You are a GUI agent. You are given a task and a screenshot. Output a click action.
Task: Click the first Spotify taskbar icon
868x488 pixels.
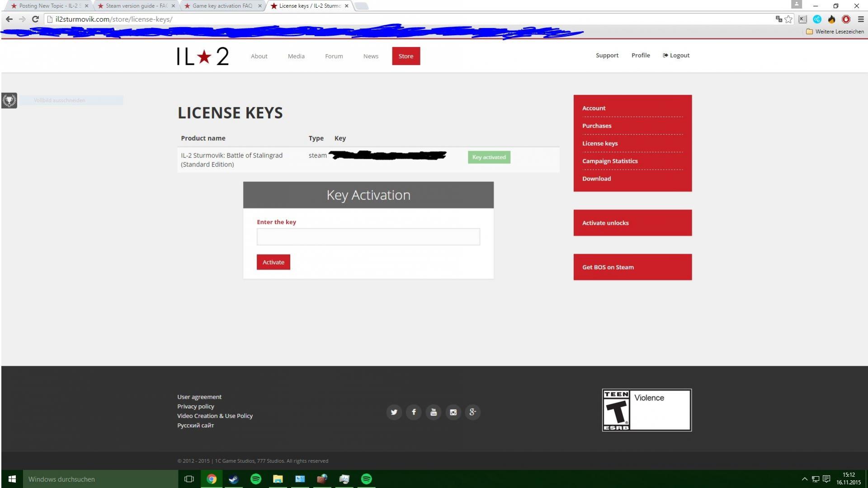click(255, 479)
